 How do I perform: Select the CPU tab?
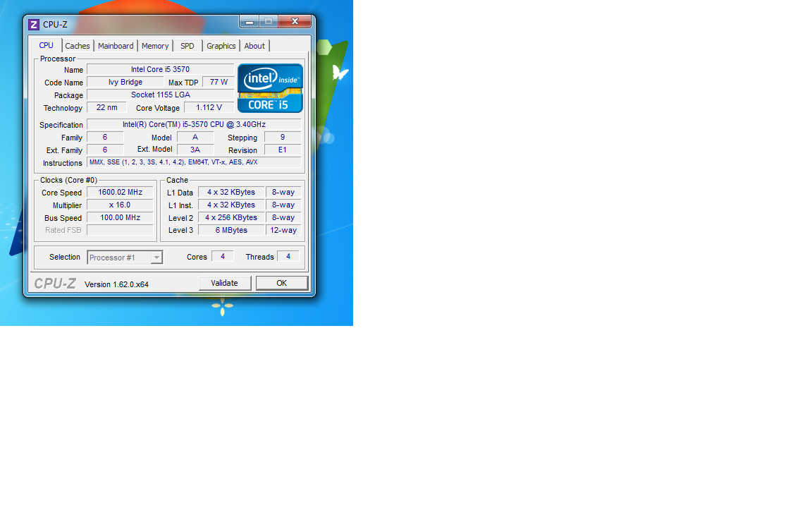coord(46,45)
